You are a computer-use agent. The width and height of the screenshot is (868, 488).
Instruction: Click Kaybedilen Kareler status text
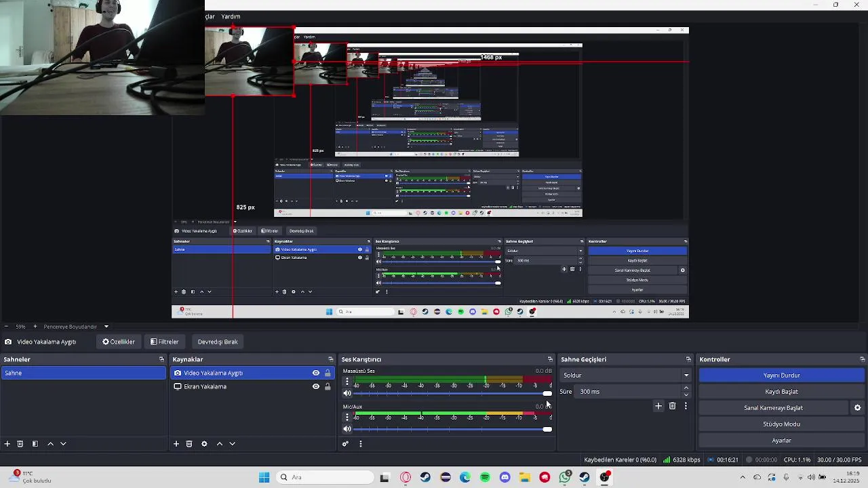pyautogui.click(x=620, y=460)
